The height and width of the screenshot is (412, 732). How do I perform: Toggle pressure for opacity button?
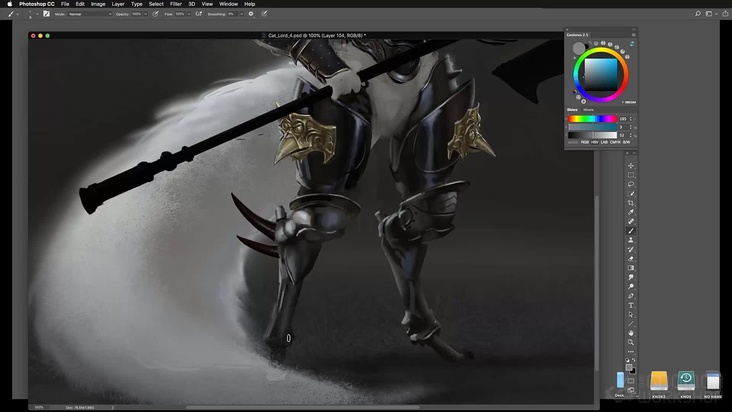click(x=155, y=14)
